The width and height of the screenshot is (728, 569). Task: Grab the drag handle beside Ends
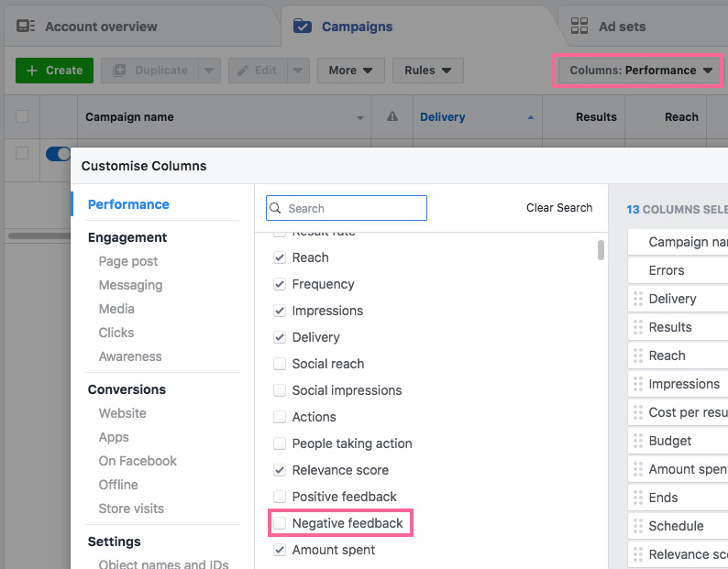point(638,498)
